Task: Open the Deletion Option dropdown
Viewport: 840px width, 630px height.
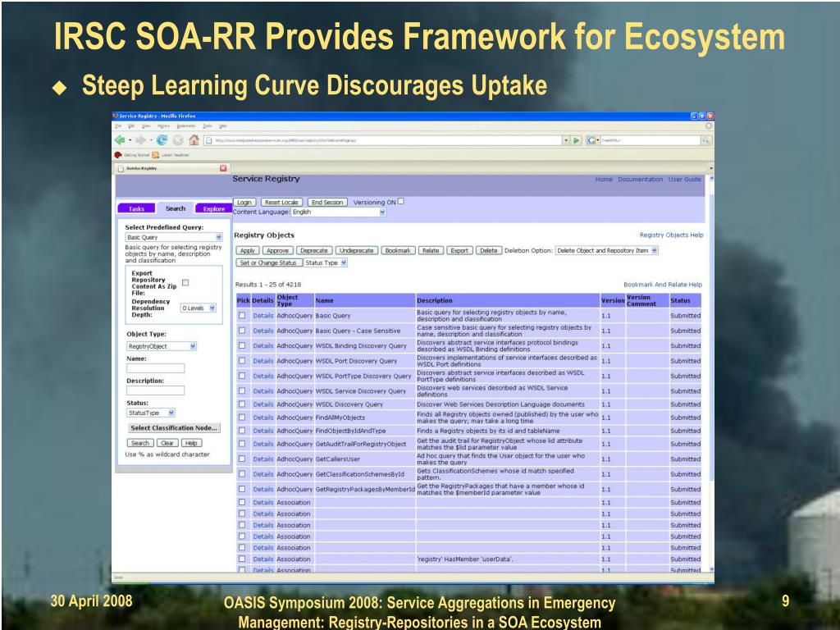Action: [607, 250]
